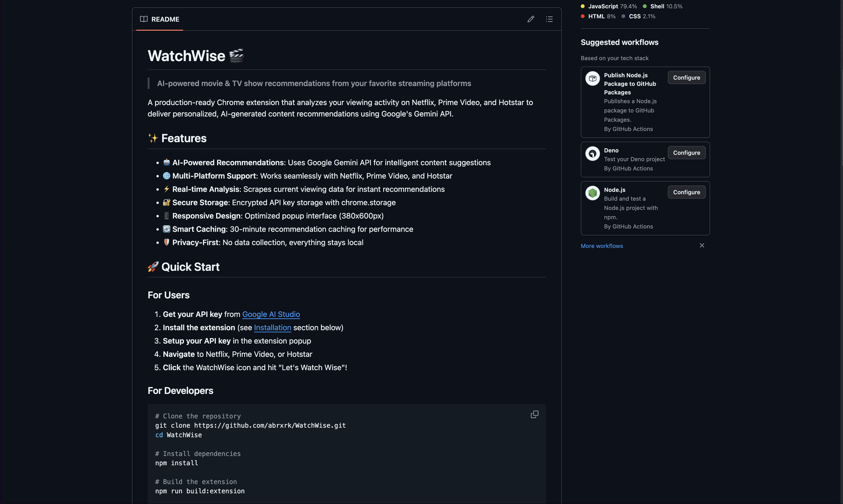
Task: Click the JavaScript 79.4% language entry
Action: click(x=609, y=6)
